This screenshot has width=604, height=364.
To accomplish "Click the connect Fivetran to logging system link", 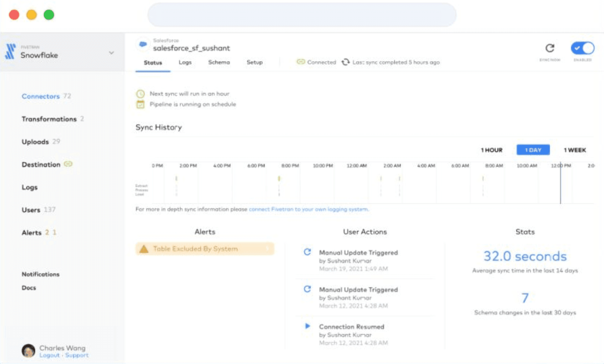I will coord(309,209).
